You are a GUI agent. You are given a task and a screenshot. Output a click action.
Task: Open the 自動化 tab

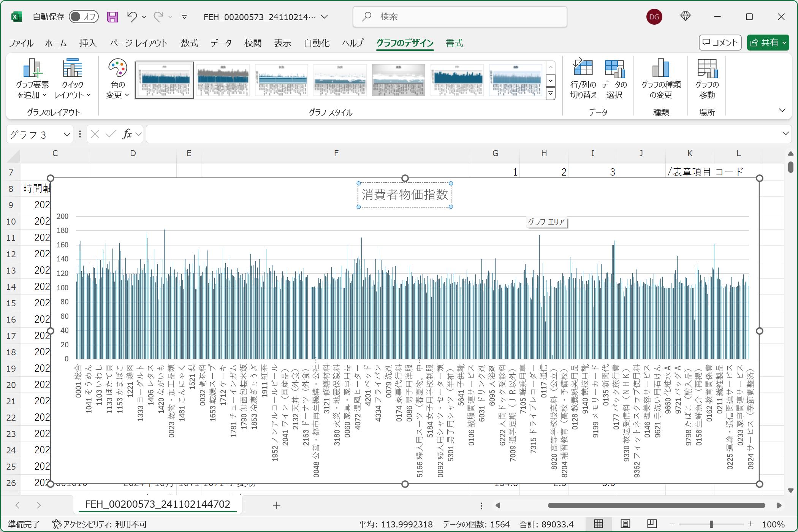click(317, 43)
